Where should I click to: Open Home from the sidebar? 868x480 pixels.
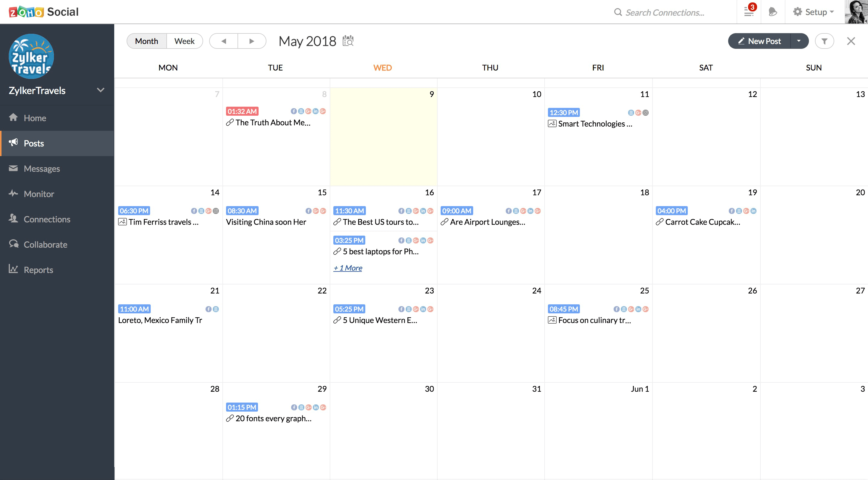pos(35,118)
